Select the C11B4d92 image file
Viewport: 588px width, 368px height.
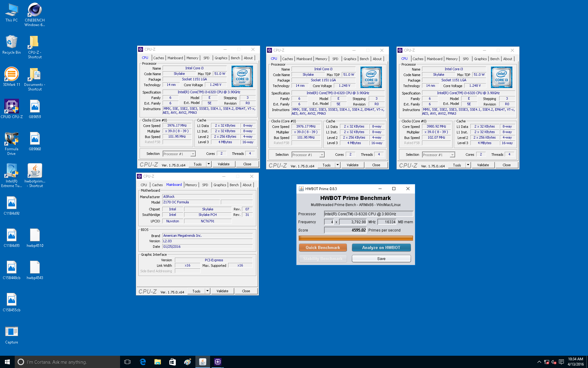click(12, 206)
